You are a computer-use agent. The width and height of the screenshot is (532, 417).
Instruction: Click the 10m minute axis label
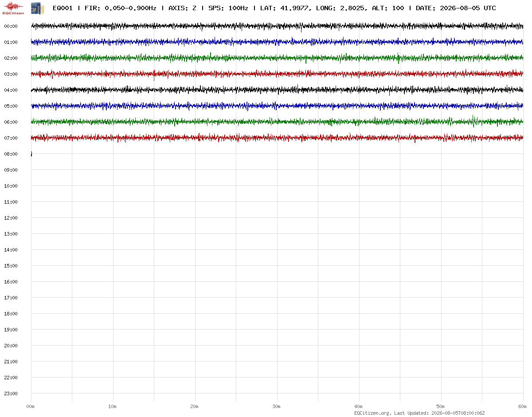tap(112, 406)
